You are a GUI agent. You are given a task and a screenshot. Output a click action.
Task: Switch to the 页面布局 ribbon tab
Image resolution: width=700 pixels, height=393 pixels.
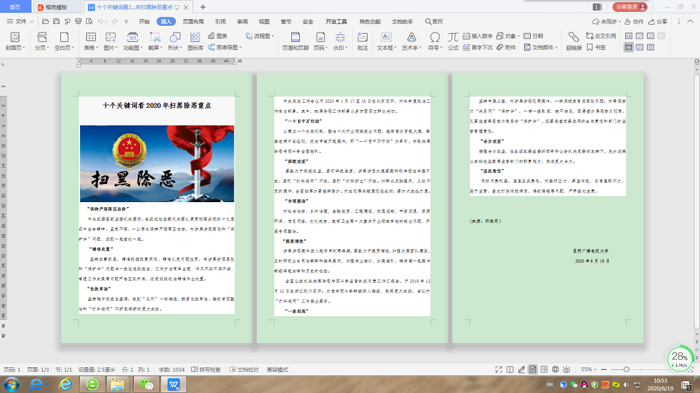(193, 21)
